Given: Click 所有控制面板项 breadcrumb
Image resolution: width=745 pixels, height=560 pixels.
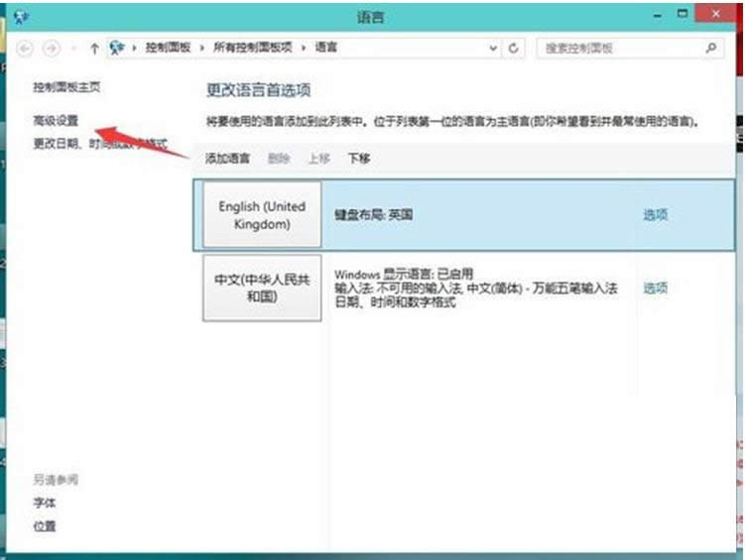Looking at the screenshot, I should (252, 48).
